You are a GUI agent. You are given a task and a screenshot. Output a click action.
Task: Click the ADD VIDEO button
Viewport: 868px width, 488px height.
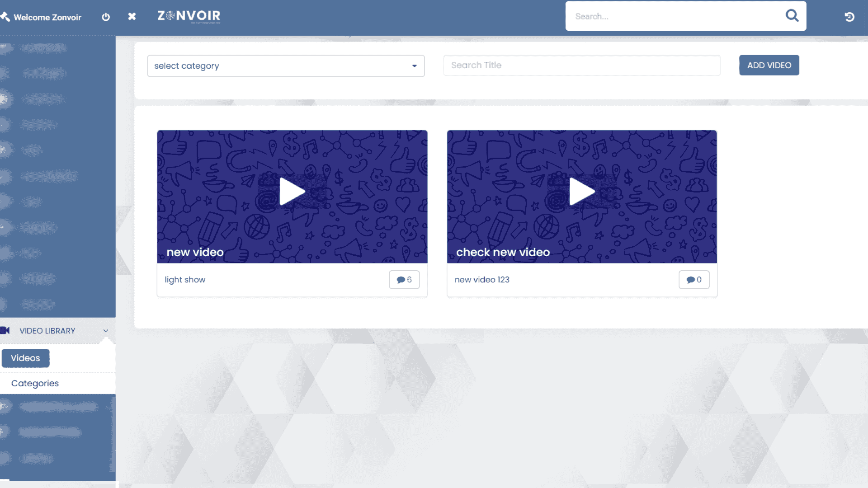pos(769,65)
